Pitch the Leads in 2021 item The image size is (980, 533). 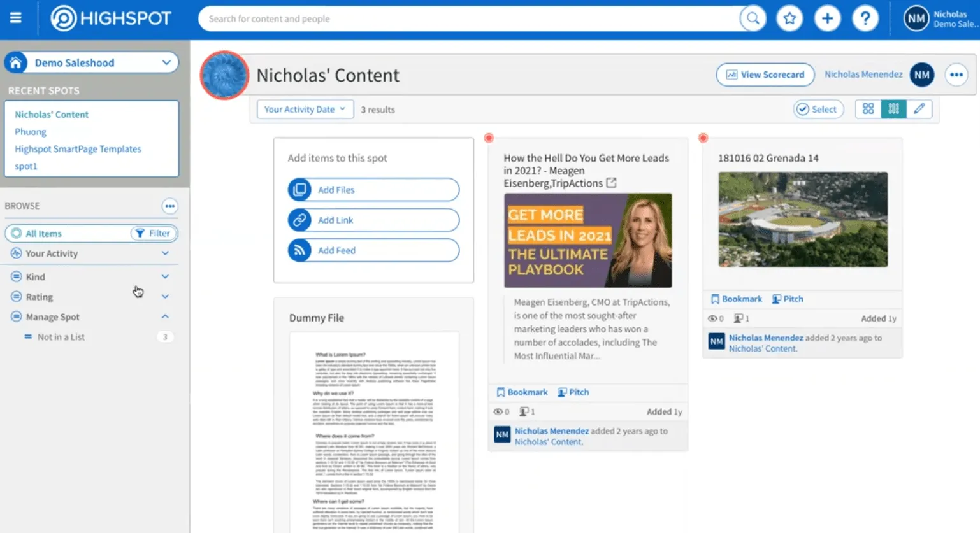(x=573, y=392)
